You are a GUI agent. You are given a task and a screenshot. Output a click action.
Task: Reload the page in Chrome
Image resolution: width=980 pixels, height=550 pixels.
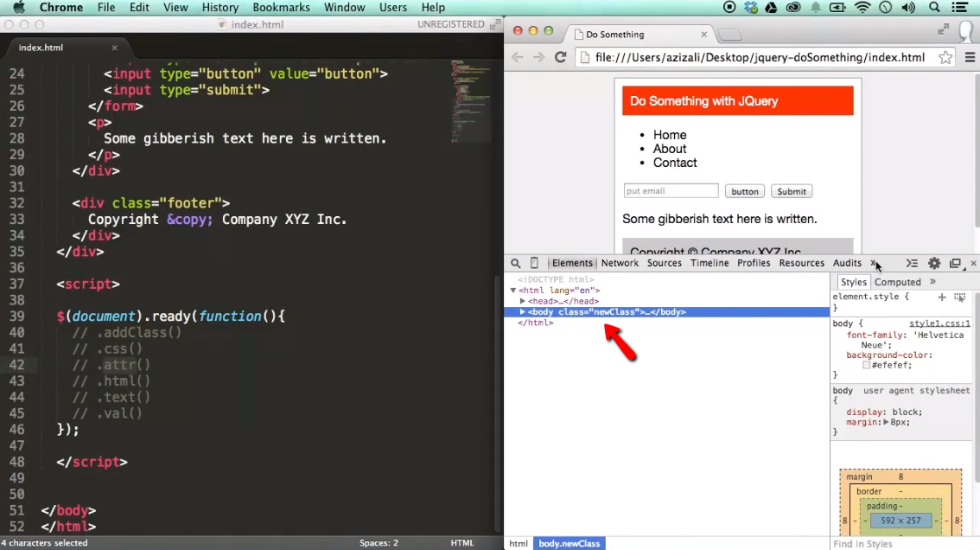pos(560,58)
